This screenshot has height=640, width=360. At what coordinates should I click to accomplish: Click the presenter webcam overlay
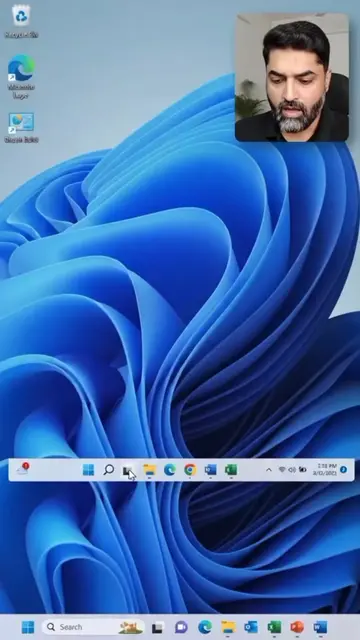292,77
